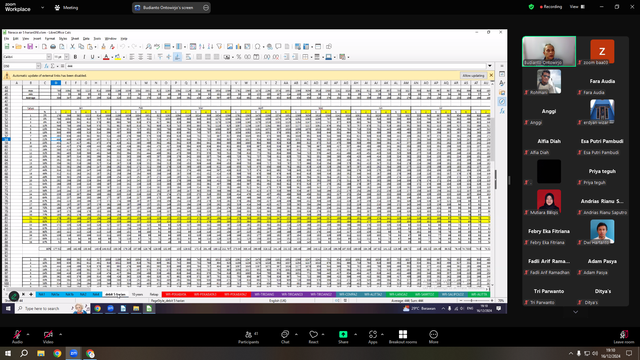The height and width of the screenshot is (360, 640).
Task: Click the Background Color yellow swatch button
Action: [118, 57]
